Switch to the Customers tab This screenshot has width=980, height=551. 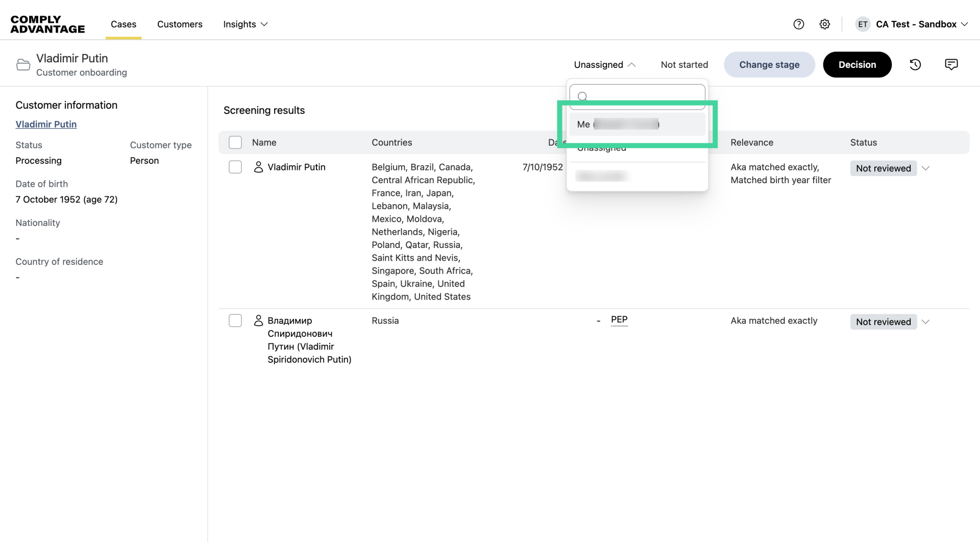click(180, 24)
